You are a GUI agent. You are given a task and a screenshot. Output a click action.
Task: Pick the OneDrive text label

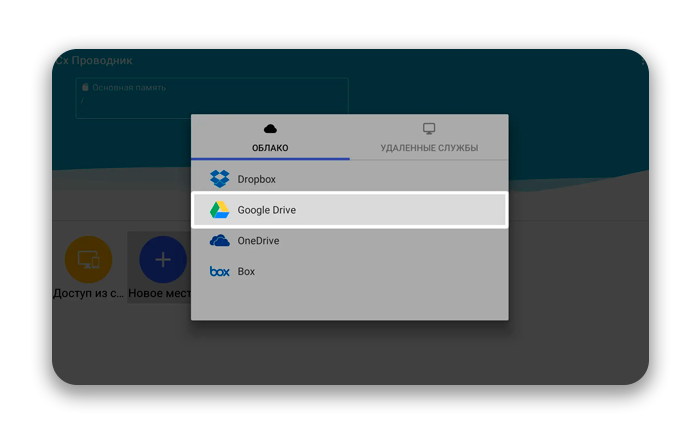point(258,240)
